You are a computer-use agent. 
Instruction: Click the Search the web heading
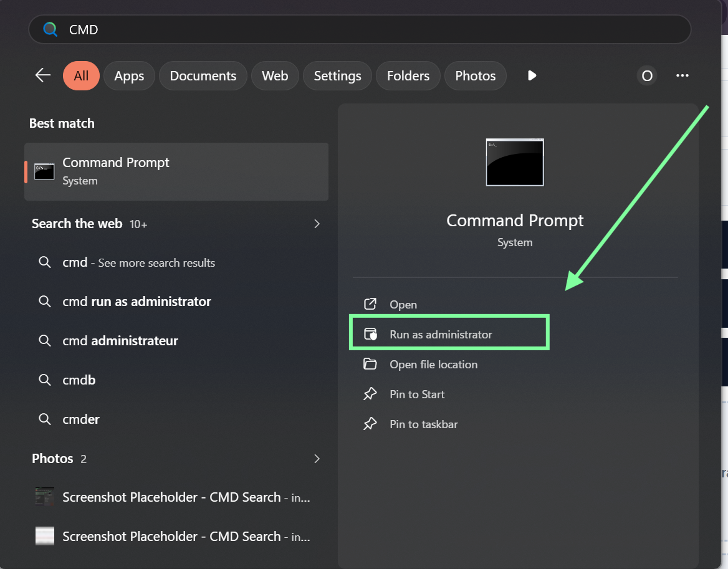(77, 224)
